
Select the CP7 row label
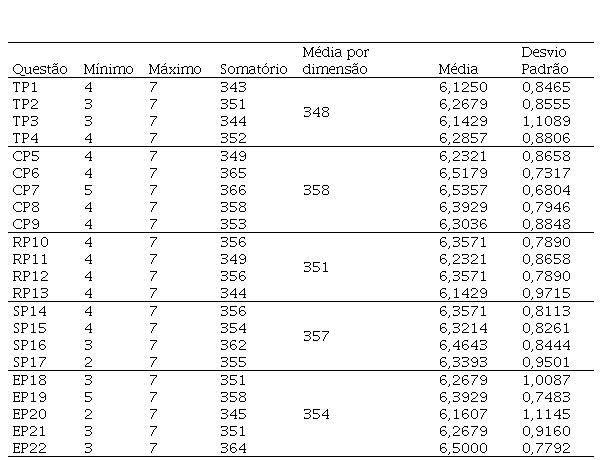click(x=26, y=189)
